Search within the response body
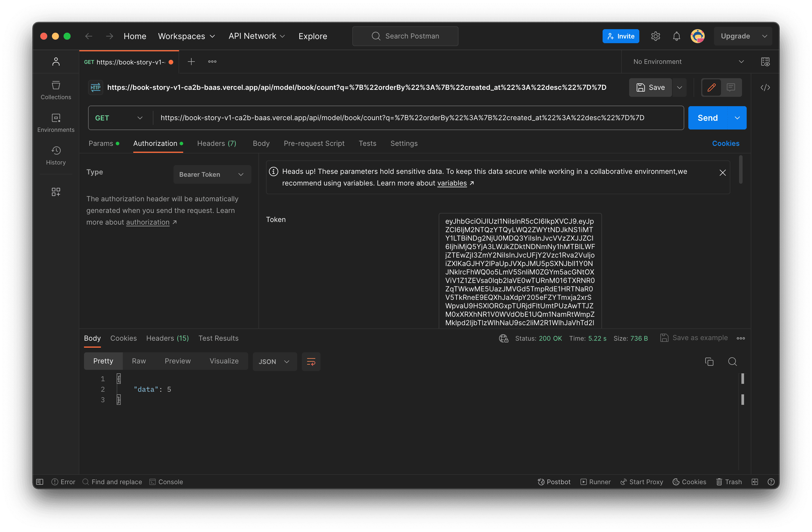Viewport: 812px width, 532px height. (x=732, y=361)
